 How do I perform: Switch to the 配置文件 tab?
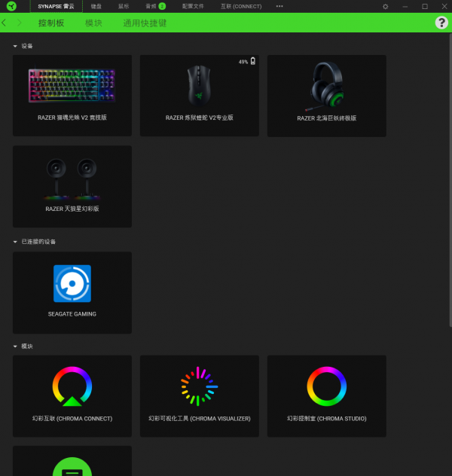tap(193, 6)
